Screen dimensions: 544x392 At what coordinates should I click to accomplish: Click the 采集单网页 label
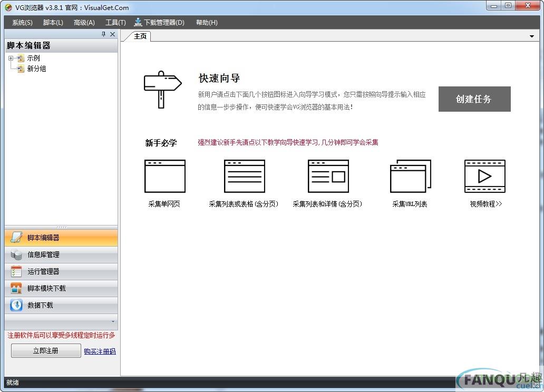pyautogui.click(x=164, y=204)
